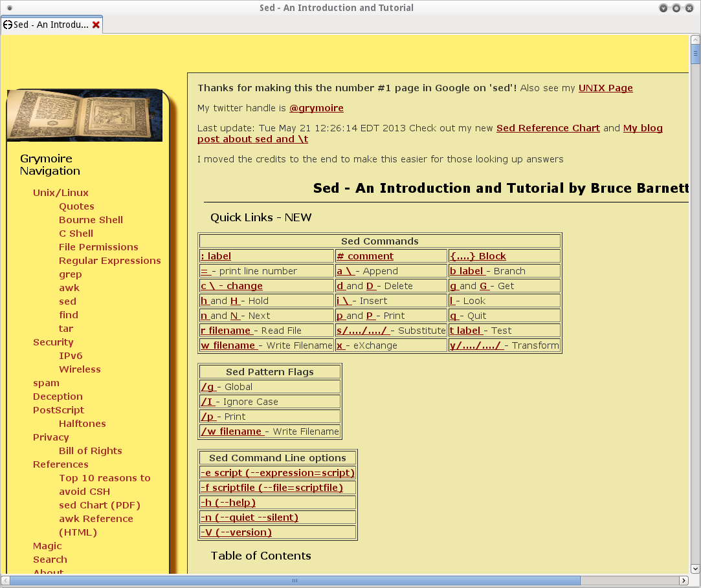Open the y/..../..../ Transform command link
701x588 pixels.
pos(476,345)
